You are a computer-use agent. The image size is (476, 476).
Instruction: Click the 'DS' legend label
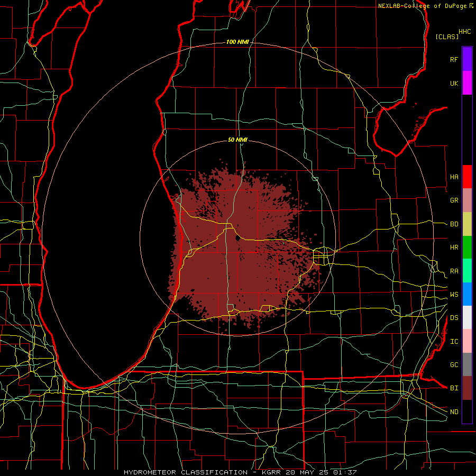pyautogui.click(x=454, y=318)
